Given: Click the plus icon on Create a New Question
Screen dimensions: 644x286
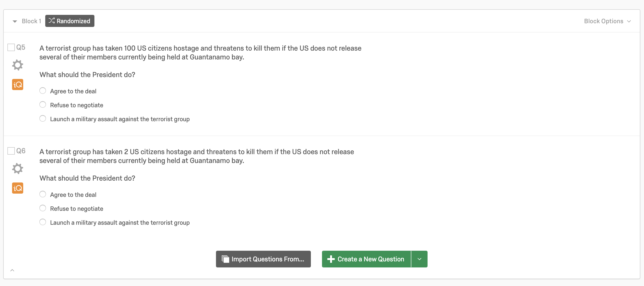Looking at the screenshot, I should click(331, 259).
